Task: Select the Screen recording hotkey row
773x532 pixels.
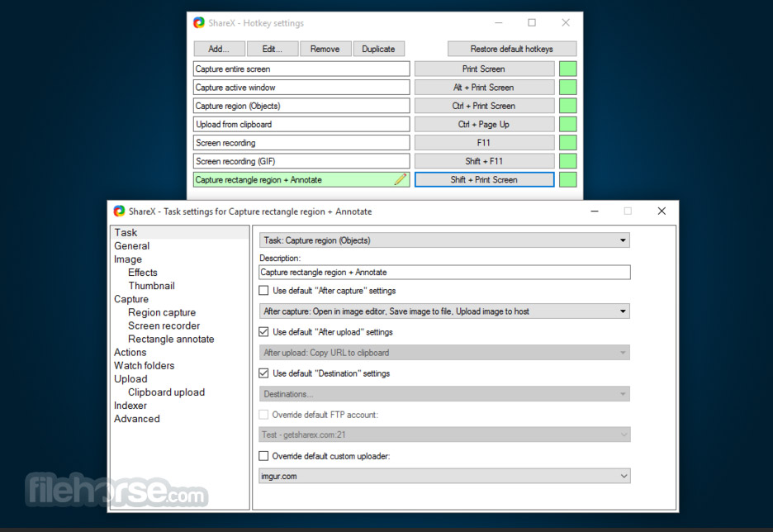Action: (301, 143)
